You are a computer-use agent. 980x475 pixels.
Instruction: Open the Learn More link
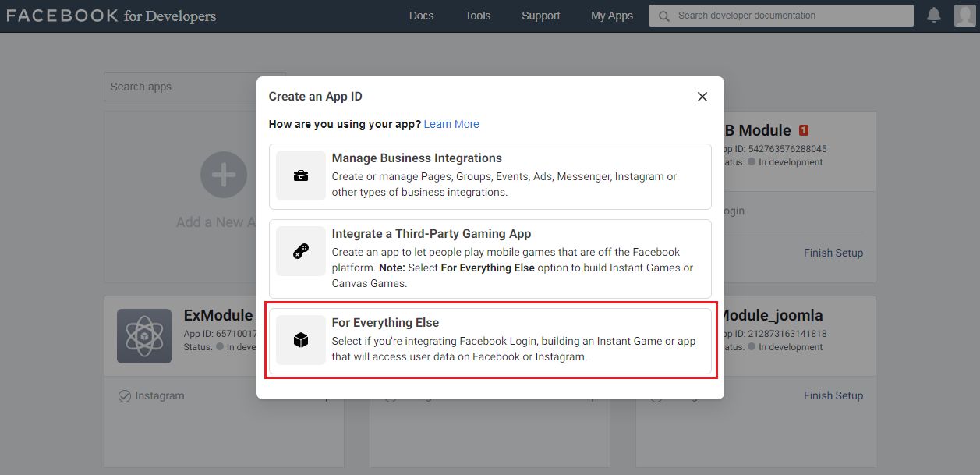tap(451, 124)
